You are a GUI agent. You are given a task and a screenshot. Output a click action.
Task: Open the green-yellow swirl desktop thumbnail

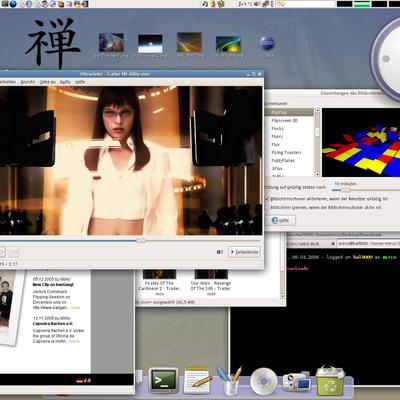pyautogui.click(x=228, y=45)
